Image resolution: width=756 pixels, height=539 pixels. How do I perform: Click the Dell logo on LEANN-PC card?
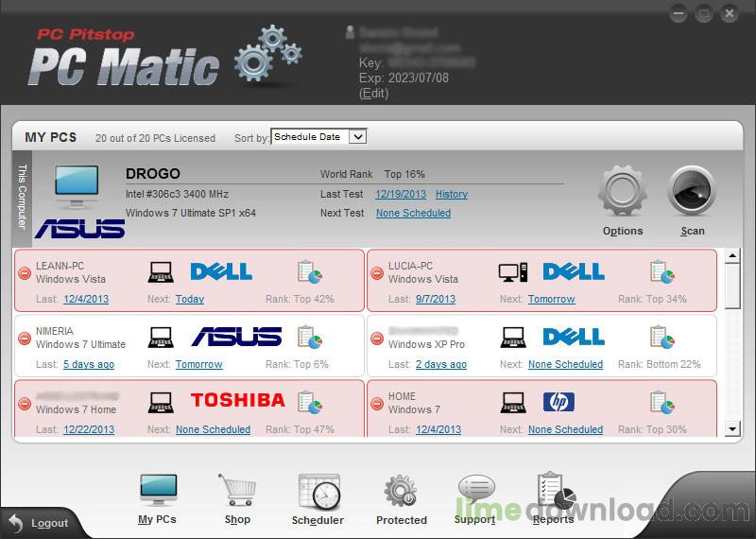(x=221, y=271)
